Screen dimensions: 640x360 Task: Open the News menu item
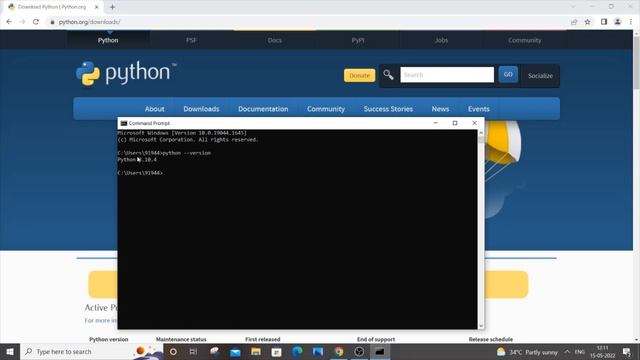coord(440,109)
